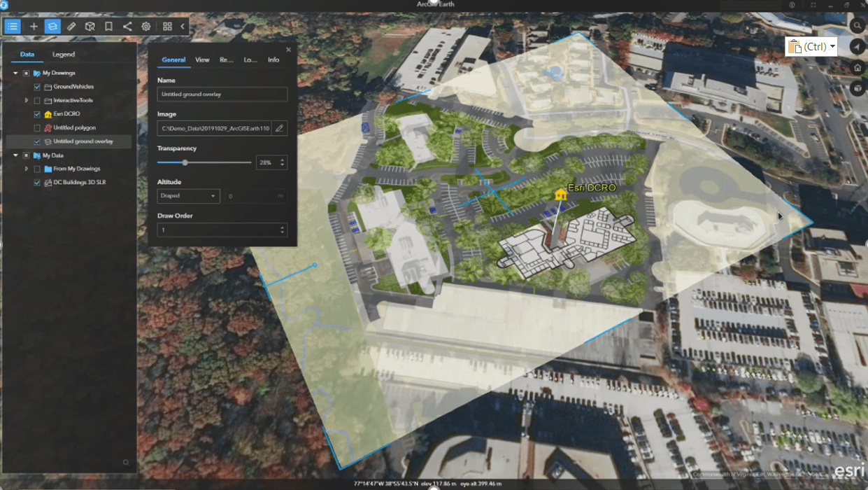
Task: Click the Home view button
Action: [858, 68]
